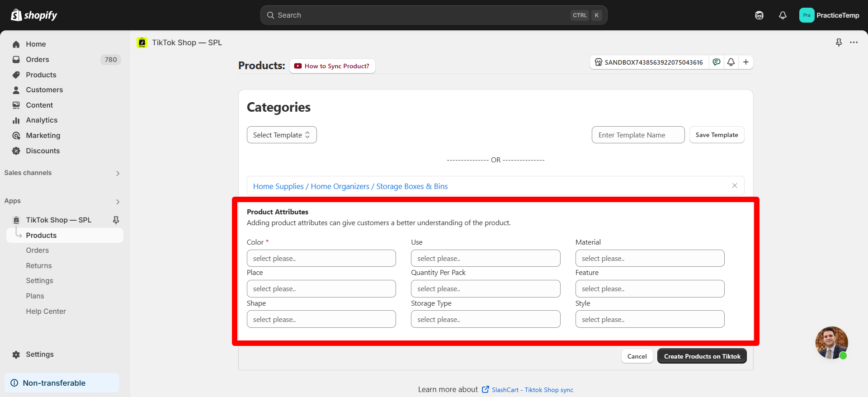Open the Sidekick assistant icon
Viewport: 868px width, 397px height.
759,15
